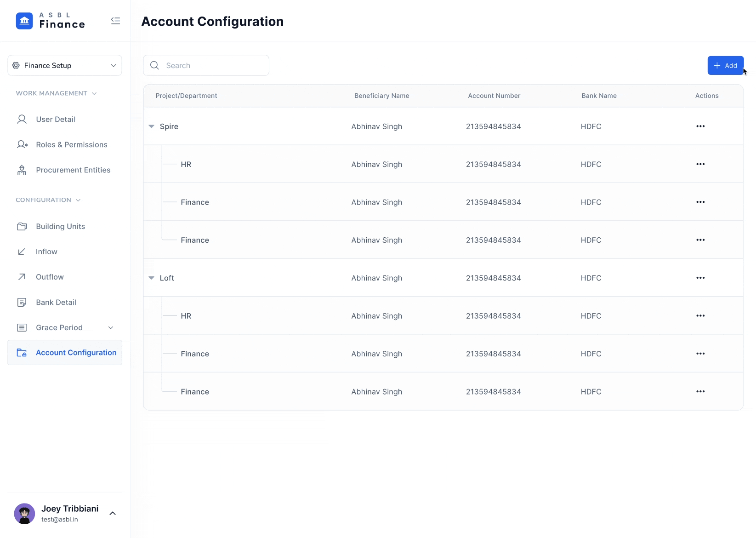Click the Bank Name column header

click(599, 96)
